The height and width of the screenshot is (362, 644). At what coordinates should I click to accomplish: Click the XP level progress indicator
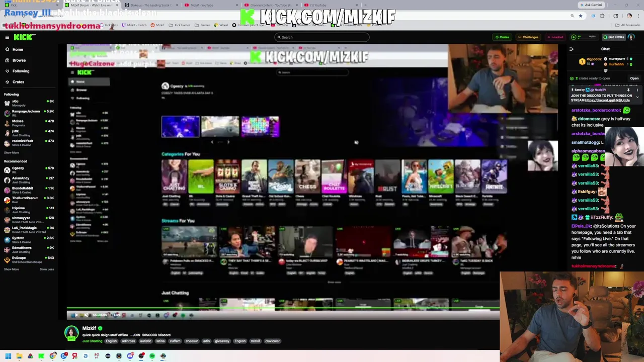[584, 37]
